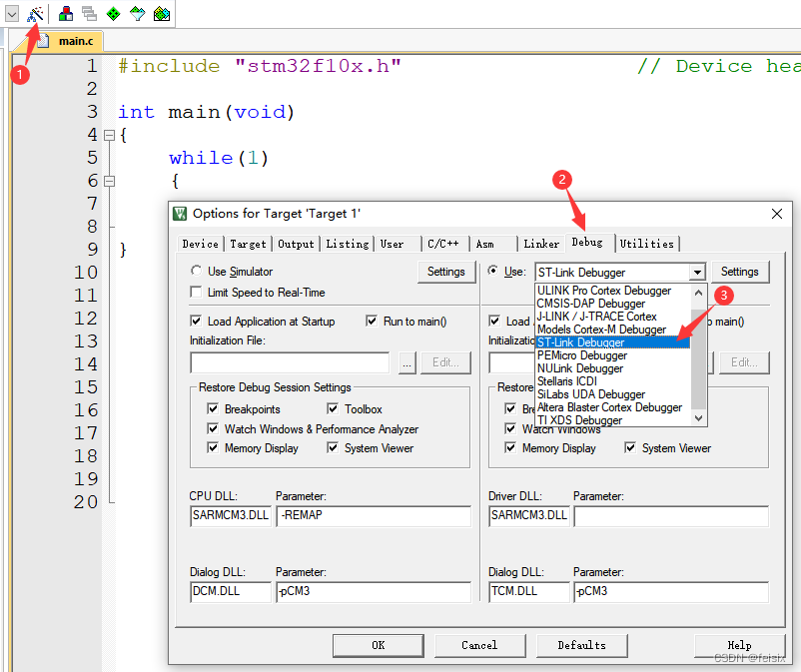Choose TI XDS Debugger from list
This screenshot has height=672, width=801.
[612, 420]
